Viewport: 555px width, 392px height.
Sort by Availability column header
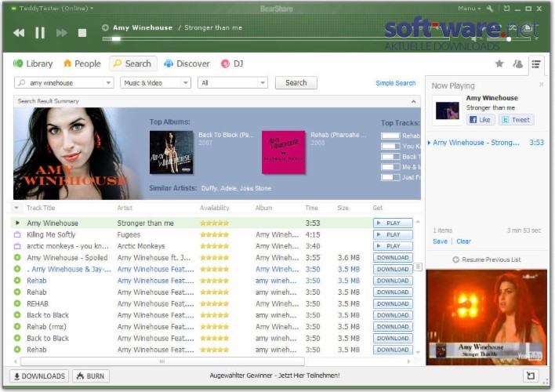(215, 208)
